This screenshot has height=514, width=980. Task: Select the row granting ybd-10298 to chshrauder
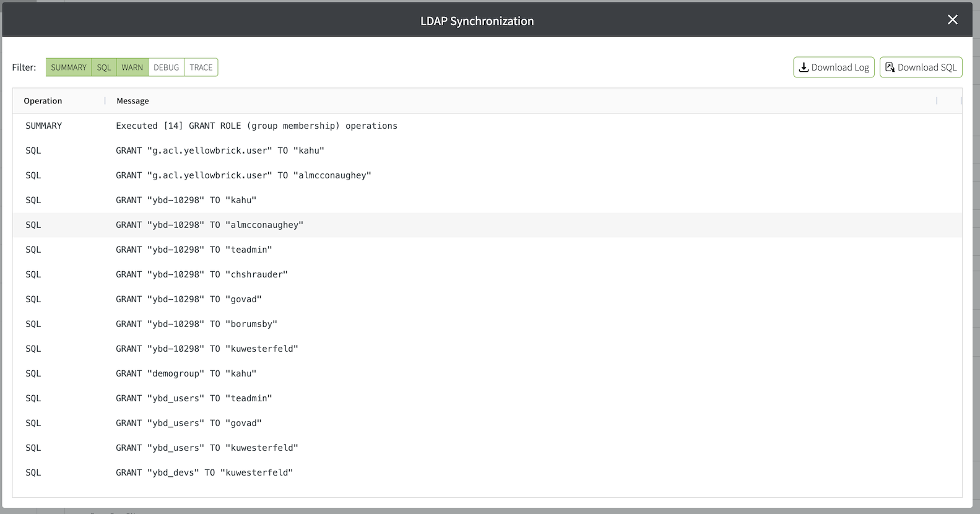coord(202,274)
